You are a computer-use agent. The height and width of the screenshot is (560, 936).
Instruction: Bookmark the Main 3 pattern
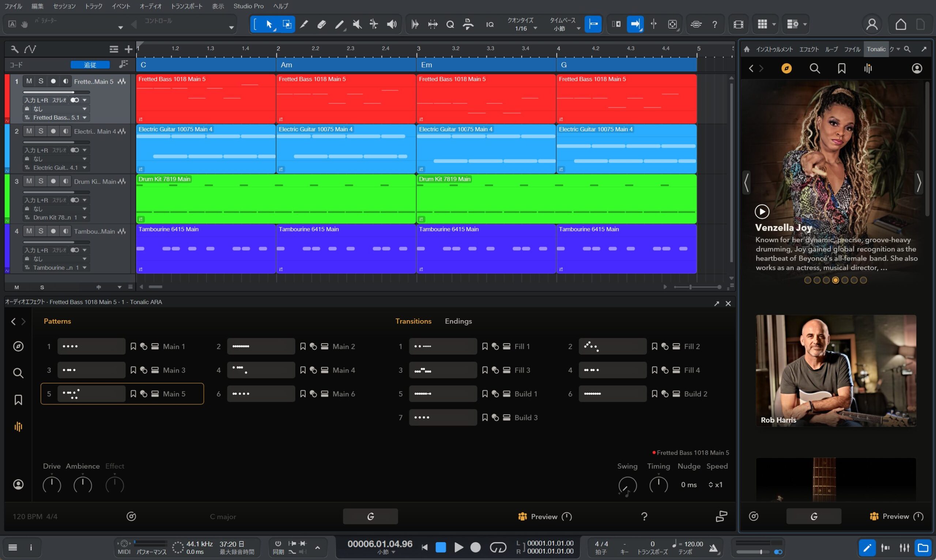133,370
